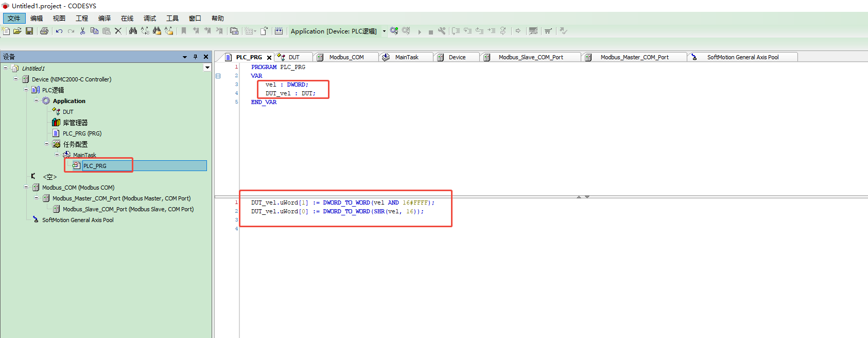The height and width of the screenshot is (338, 868).
Task: Click the Step Out debug icon
Action: pos(480,31)
